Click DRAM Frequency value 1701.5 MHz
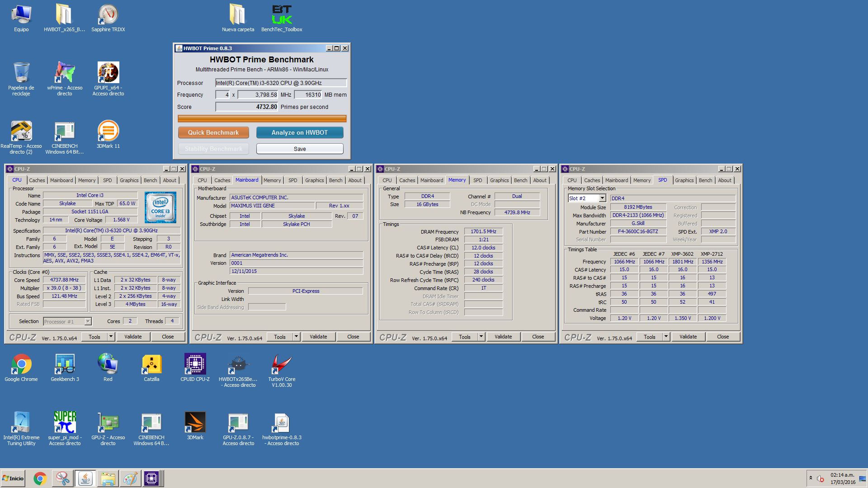This screenshot has width=868, height=488. [483, 231]
